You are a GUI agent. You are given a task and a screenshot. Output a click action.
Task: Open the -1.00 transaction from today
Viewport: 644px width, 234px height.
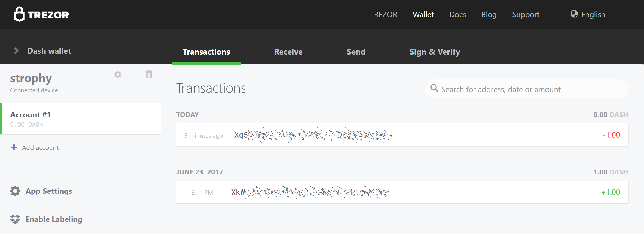(402, 135)
